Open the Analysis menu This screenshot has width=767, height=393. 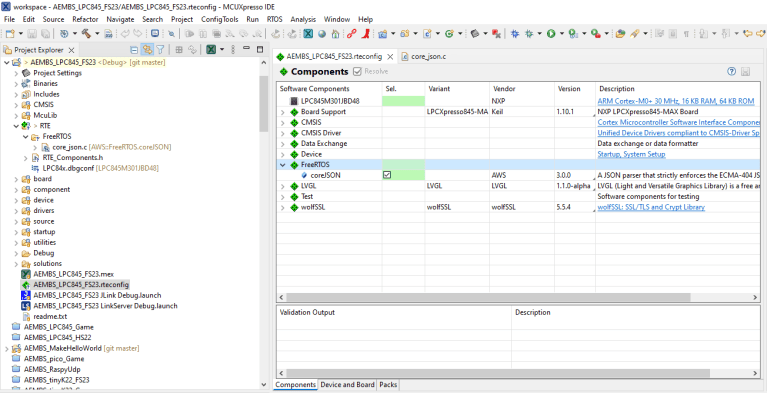pyautogui.click(x=303, y=20)
